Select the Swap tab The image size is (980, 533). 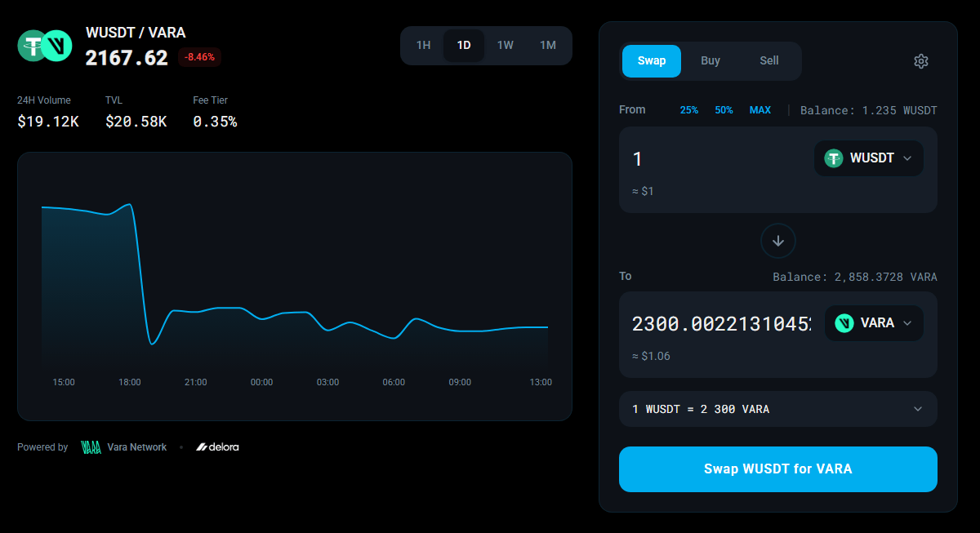[652, 61]
